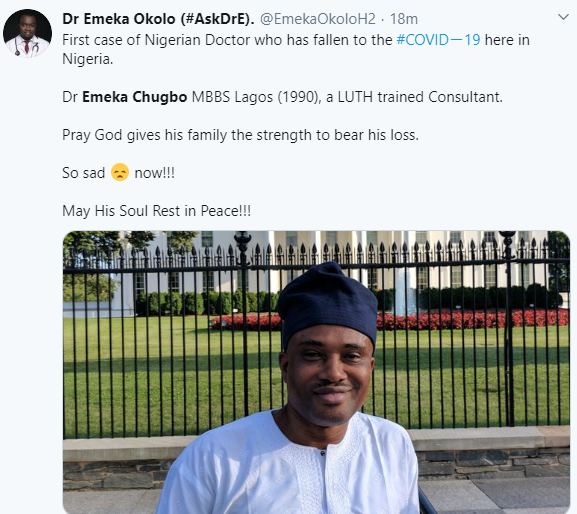Click the 'May His Soul Rest in Peace!!!' text
Viewport: 577px width, 514px height.
click(x=156, y=211)
